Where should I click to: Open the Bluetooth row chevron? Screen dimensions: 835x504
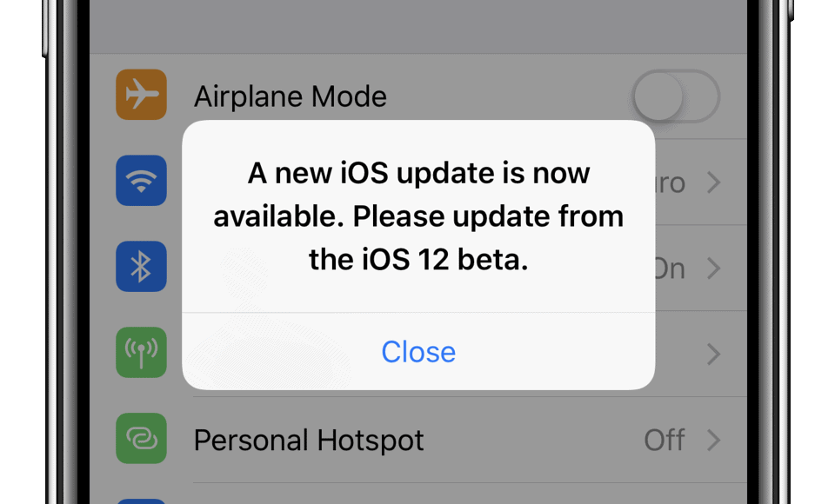[x=713, y=269]
